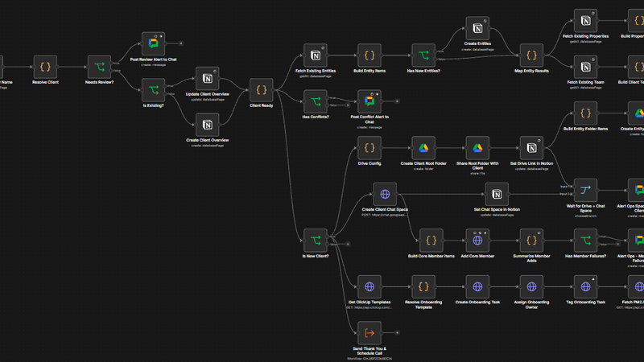
Task: Select the Post Review Alert to Chat node
Action: click(x=153, y=43)
